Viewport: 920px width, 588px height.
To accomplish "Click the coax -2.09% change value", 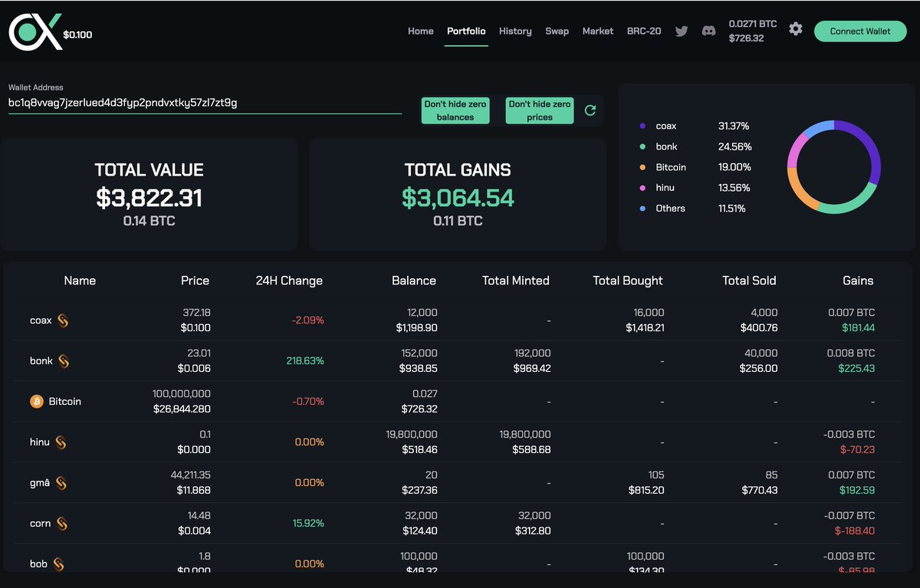I will coord(307,320).
